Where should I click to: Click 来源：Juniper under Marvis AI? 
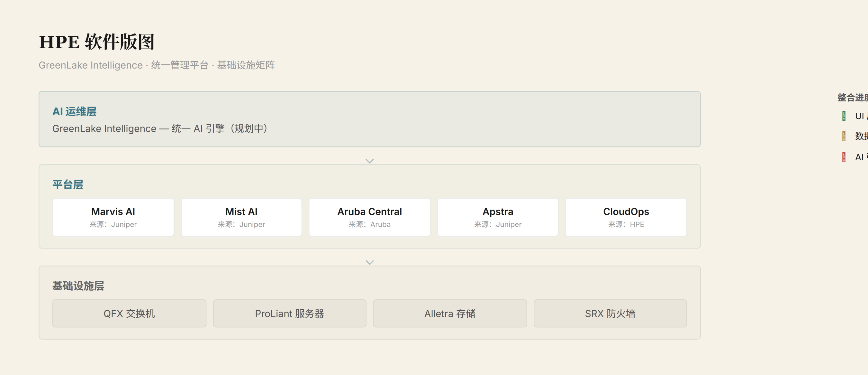coord(113,224)
